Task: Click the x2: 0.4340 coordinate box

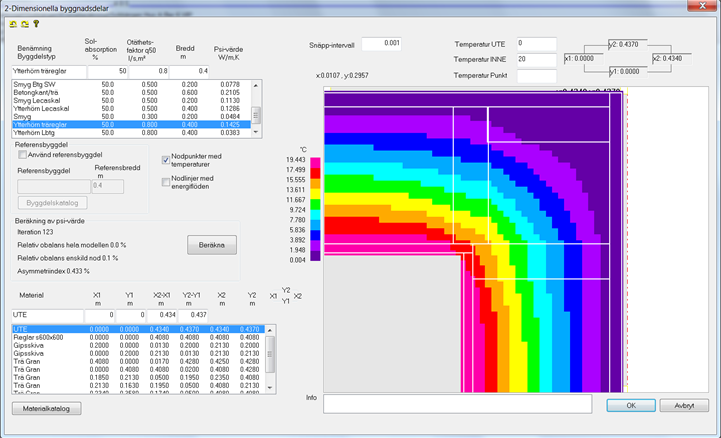Action: click(x=671, y=59)
